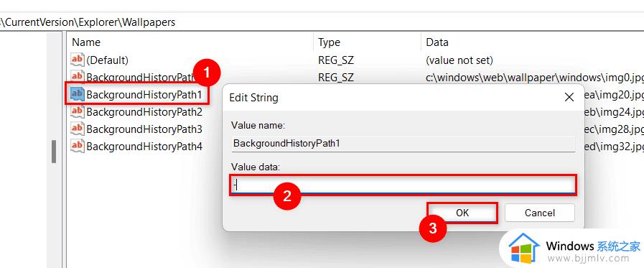644x268 pixels.
Task: Click the icon beside BackgroundHistoryPath2
Action: coord(78,111)
